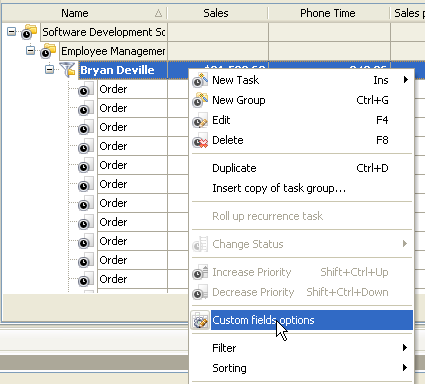
Task: Click the Edit pencil icon
Action: 200,120
